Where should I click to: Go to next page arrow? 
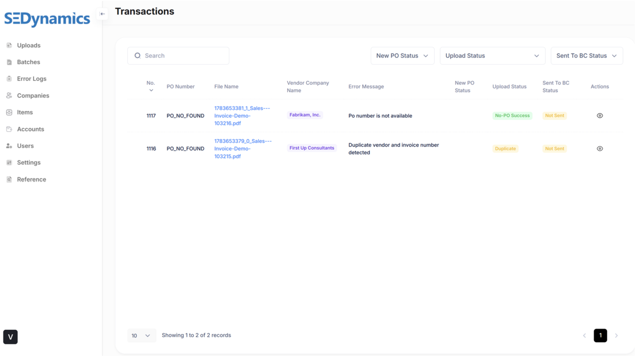click(616, 335)
